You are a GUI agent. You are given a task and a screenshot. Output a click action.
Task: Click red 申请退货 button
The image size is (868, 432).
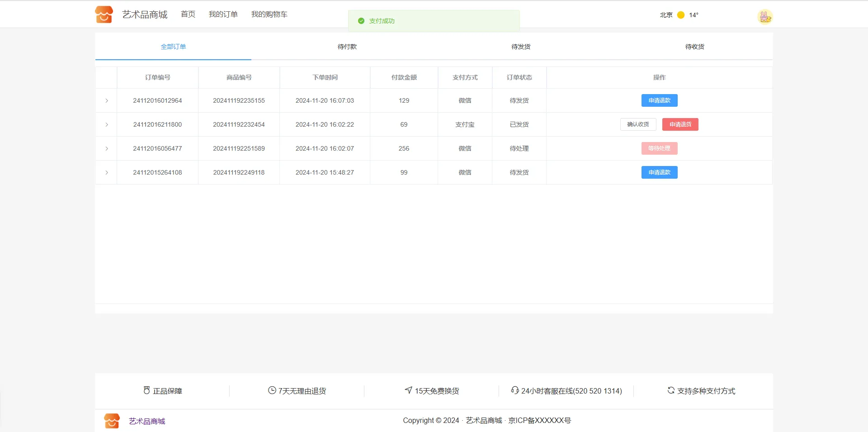(680, 124)
